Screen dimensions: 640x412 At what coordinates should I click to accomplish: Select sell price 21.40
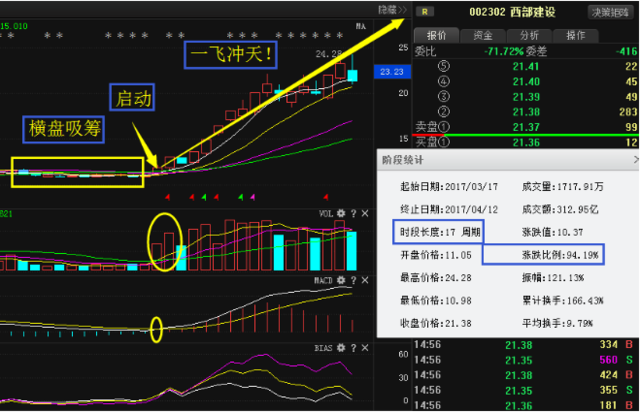point(526,82)
